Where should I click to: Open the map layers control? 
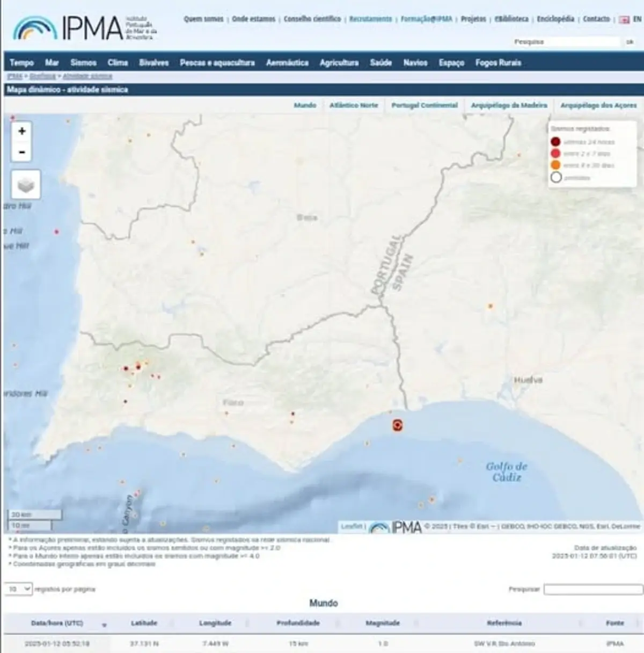(x=26, y=185)
